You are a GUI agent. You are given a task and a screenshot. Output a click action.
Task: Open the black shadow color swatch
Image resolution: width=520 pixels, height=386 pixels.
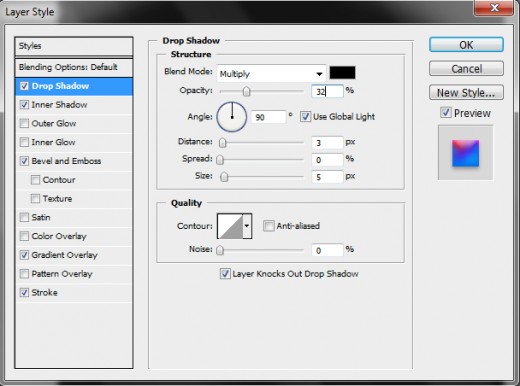tap(342, 73)
